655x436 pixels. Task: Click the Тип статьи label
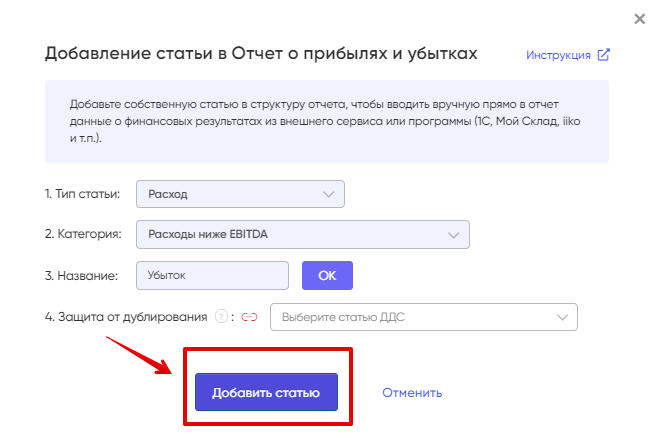point(82,194)
